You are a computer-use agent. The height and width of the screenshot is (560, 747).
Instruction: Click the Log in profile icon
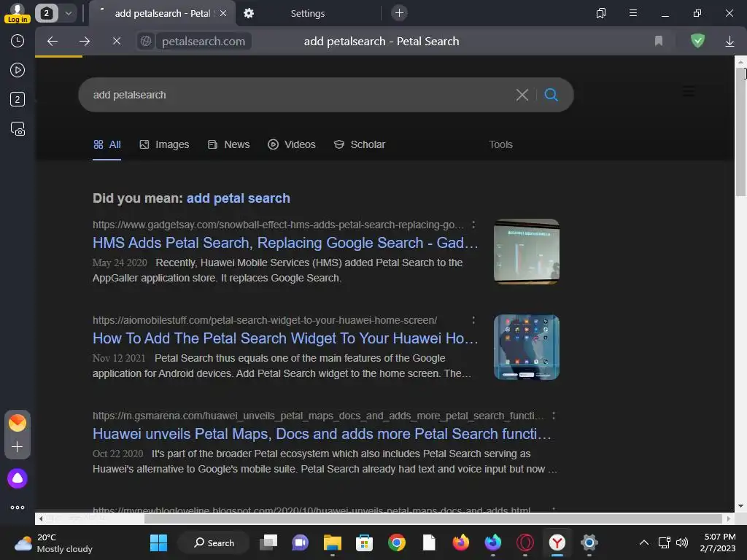[18, 13]
